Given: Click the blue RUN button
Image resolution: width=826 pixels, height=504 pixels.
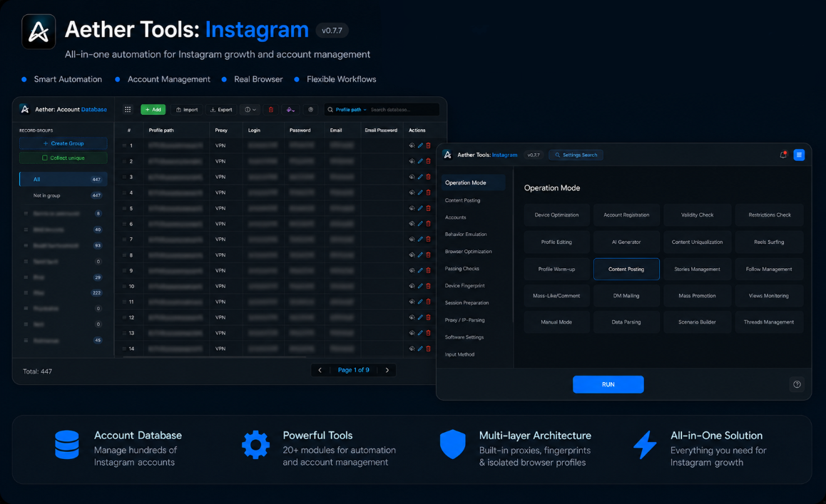Looking at the screenshot, I should point(608,384).
